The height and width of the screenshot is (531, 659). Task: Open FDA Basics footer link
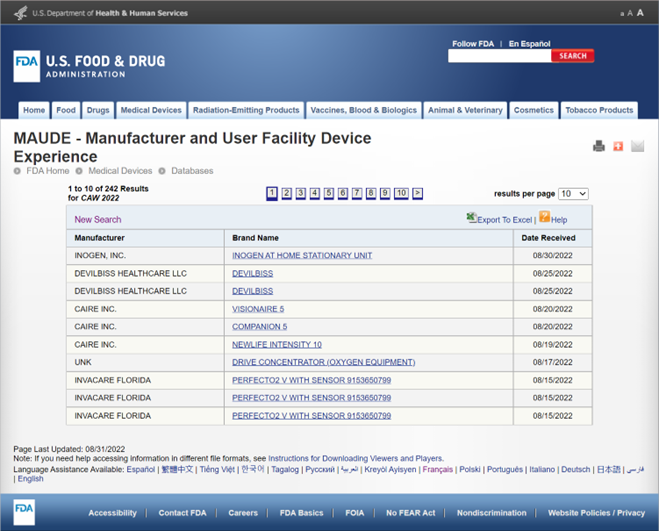[x=301, y=513]
